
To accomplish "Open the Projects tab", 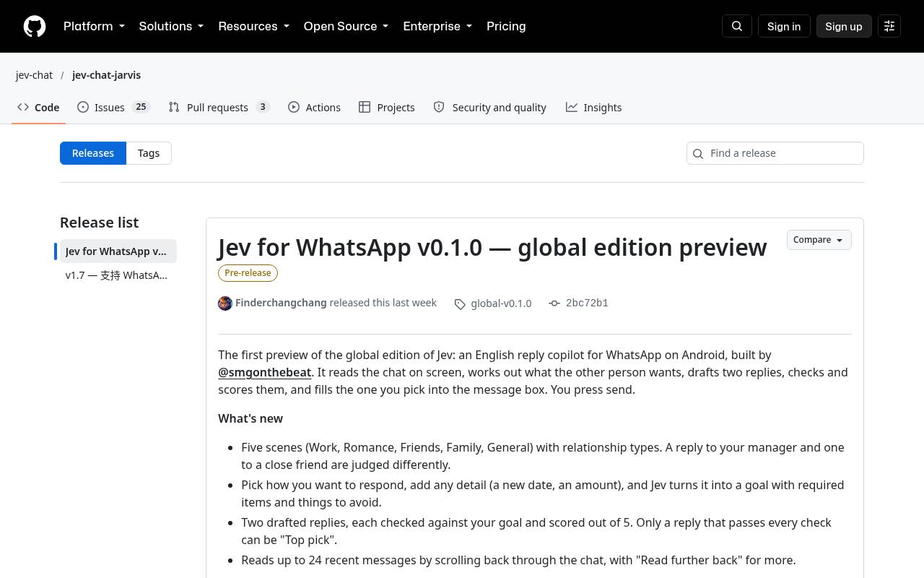I will pyautogui.click(x=386, y=107).
